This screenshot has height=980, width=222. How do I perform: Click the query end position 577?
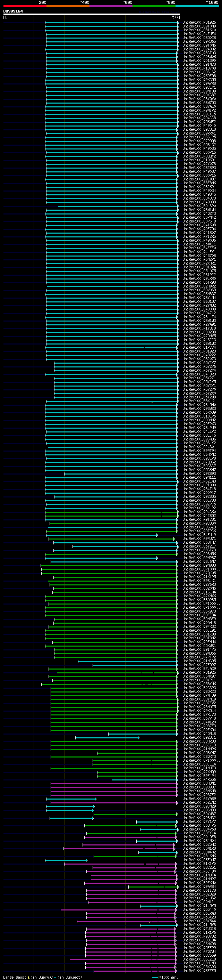tap(175, 17)
